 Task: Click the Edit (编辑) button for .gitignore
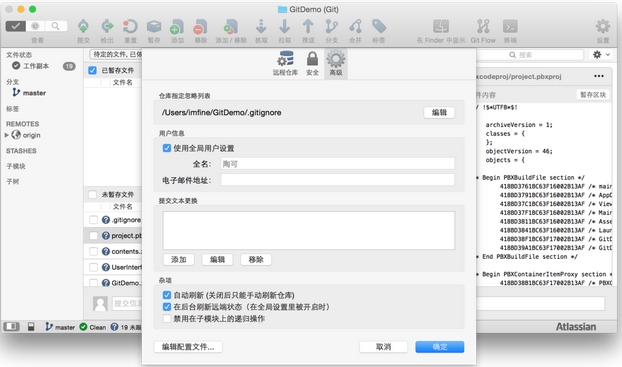click(439, 113)
